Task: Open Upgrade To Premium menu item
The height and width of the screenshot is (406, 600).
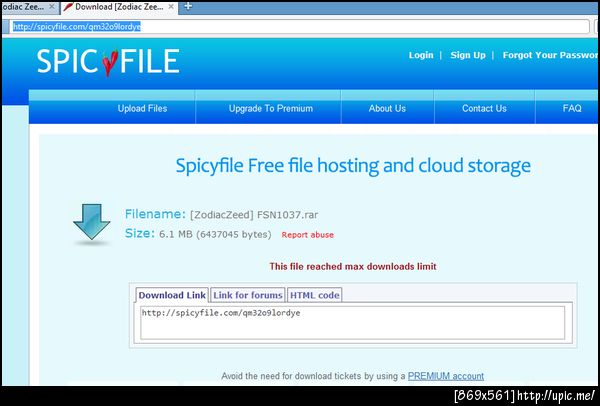Action: 271,108
